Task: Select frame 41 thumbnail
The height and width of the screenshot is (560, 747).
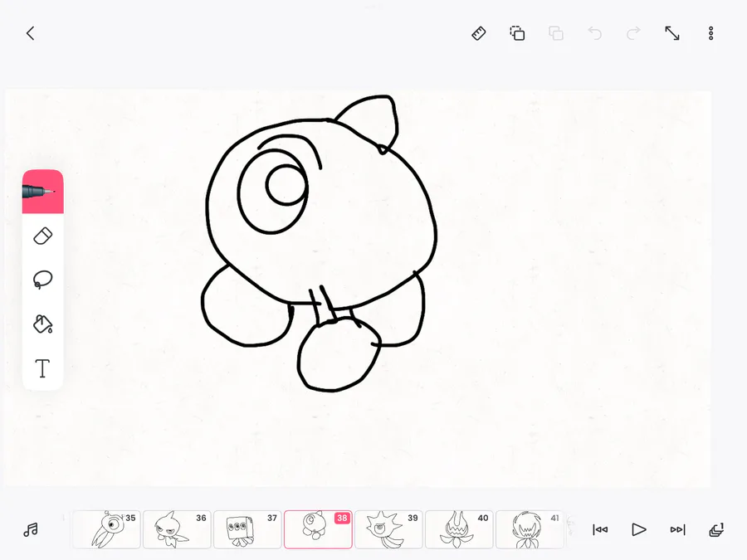Action: point(530,529)
